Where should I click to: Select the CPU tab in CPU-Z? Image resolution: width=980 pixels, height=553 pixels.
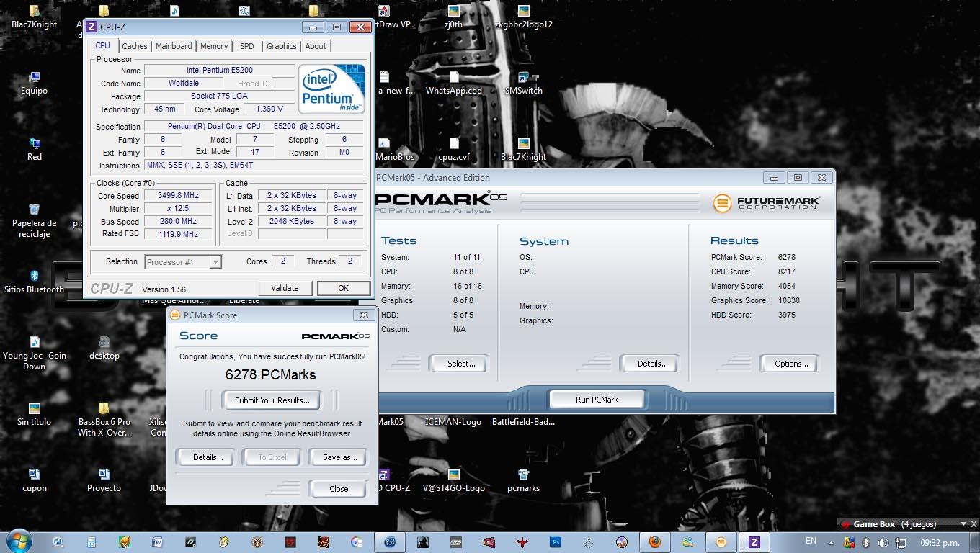pyautogui.click(x=103, y=45)
